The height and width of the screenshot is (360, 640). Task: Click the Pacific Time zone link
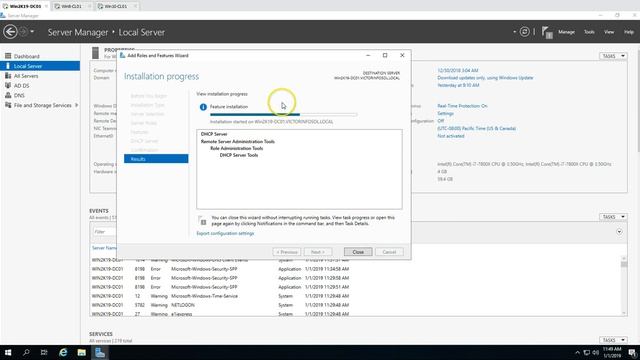[x=476, y=128]
